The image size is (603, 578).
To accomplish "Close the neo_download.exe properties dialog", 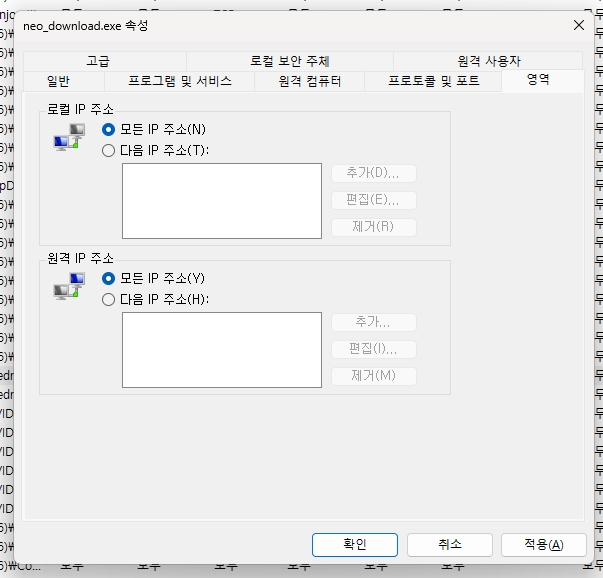I will coord(579,25).
